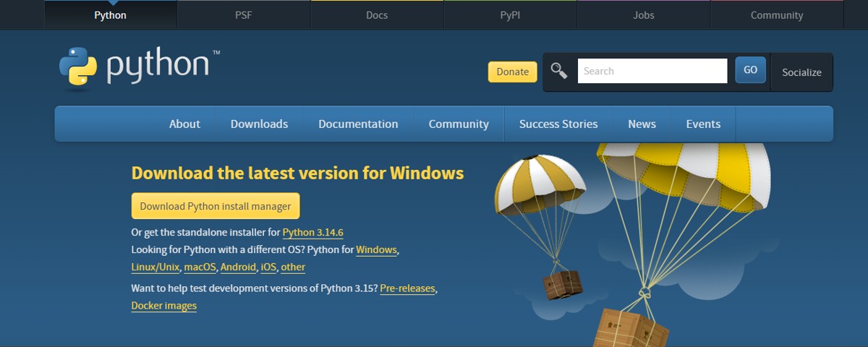868x347 pixels.
Task: Open the Downloads navigation menu
Action: pyautogui.click(x=259, y=124)
